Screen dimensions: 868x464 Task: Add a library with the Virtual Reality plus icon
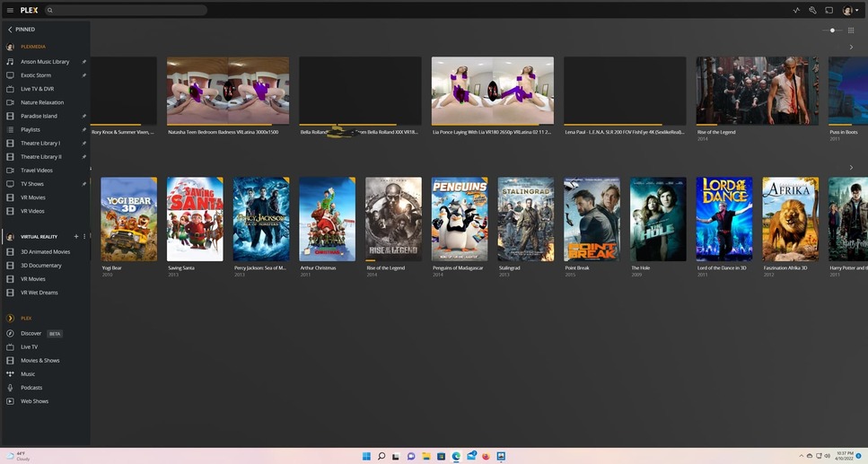coord(76,236)
